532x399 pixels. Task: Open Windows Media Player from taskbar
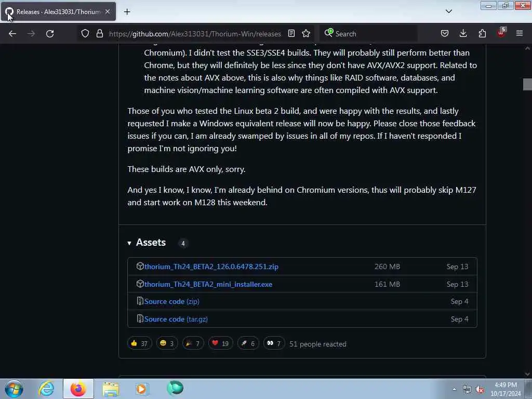pyautogui.click(x=142, y=389)
